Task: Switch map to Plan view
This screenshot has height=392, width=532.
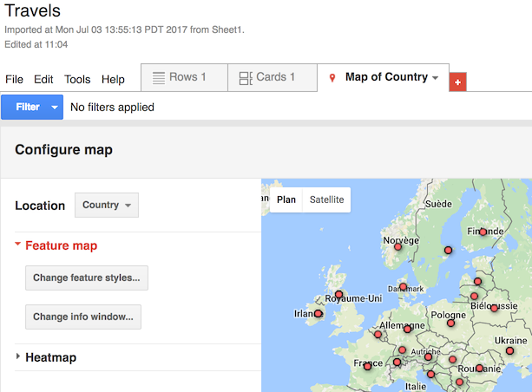Action: click(x=286, y=199)
